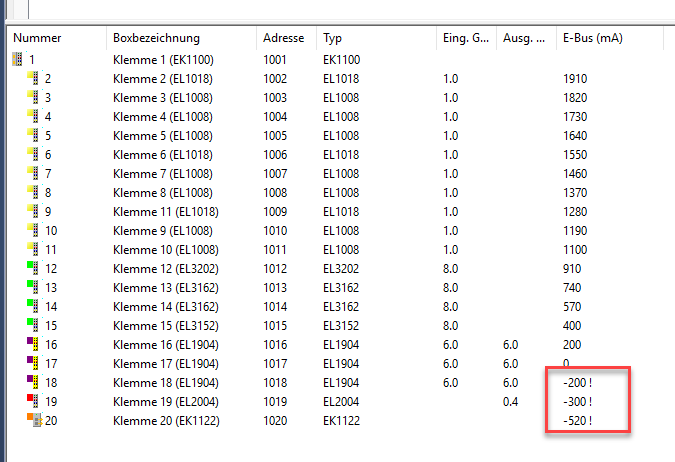Click the -200 ! E-Bus warning value
Screen dimensions: 675x462
(x=578, y=383)
